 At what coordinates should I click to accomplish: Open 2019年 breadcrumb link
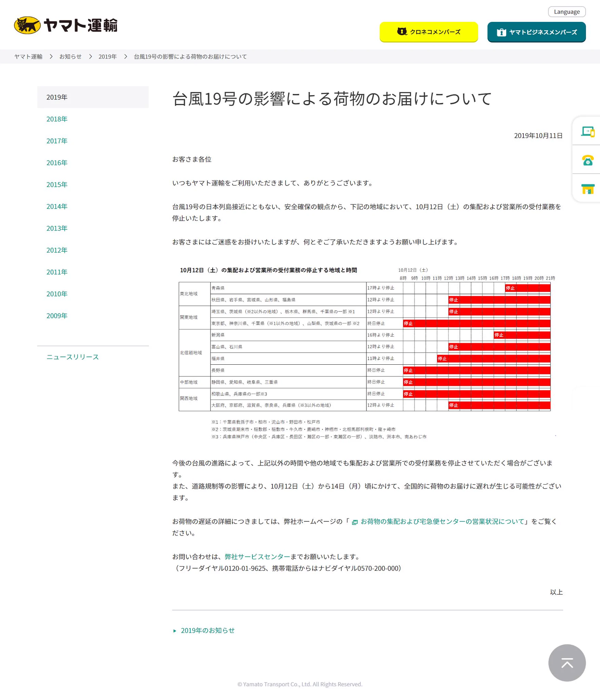pos(107,56)
